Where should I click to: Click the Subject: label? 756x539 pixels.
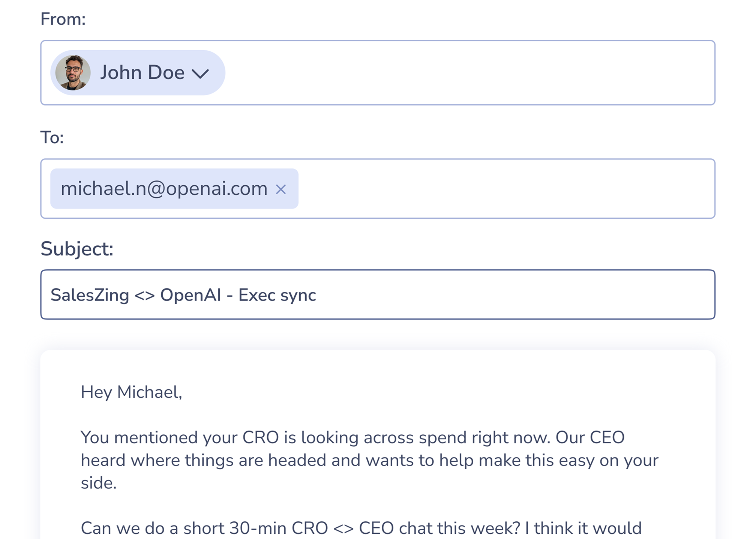77,249
